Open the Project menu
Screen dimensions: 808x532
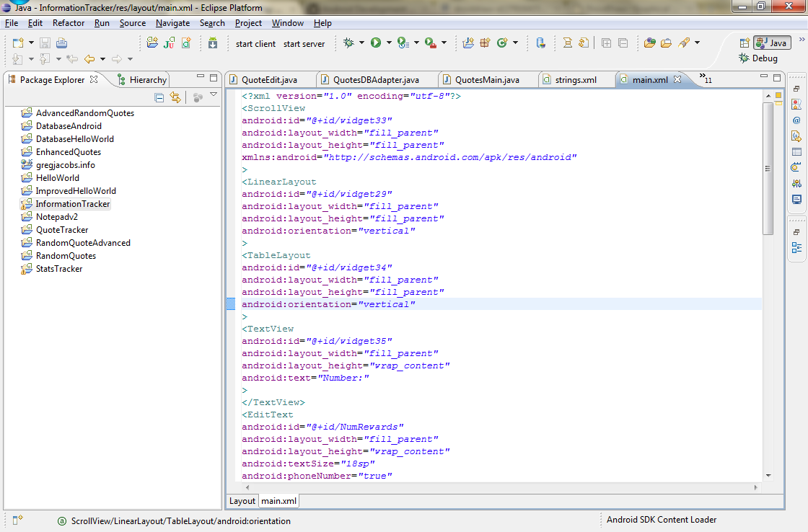248,23
